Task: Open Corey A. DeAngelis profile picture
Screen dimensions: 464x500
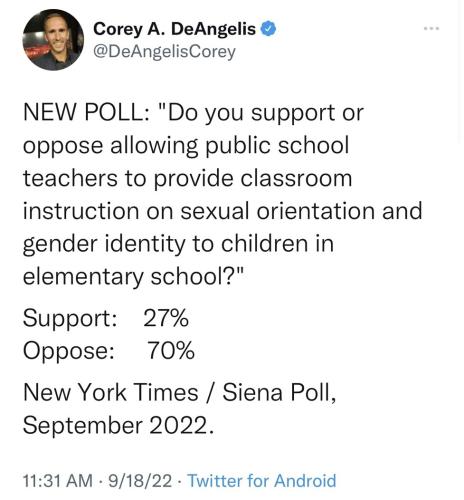Action: 53,40
